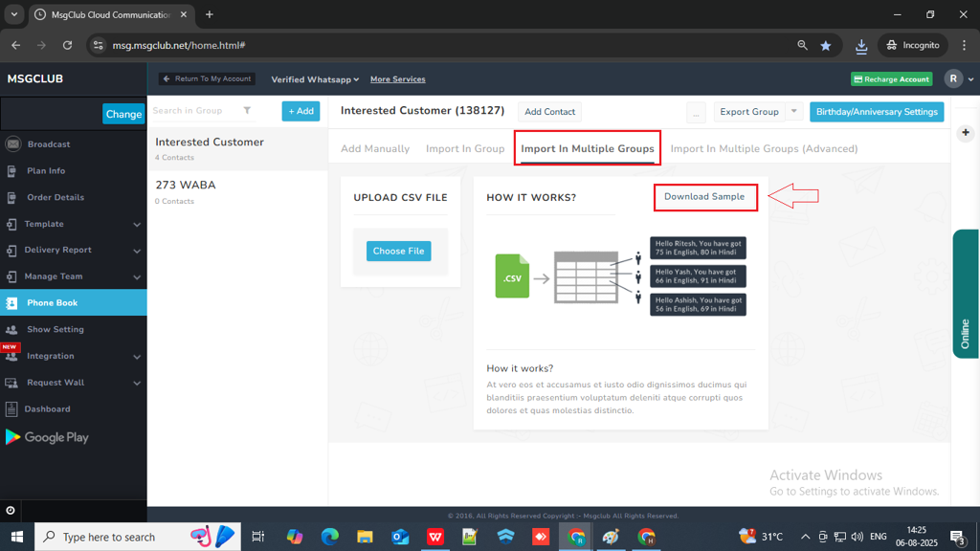The height and width of the screenshot is (551, 980).
Task: Click the + Add group button
Action: click(x=301, y=111)
